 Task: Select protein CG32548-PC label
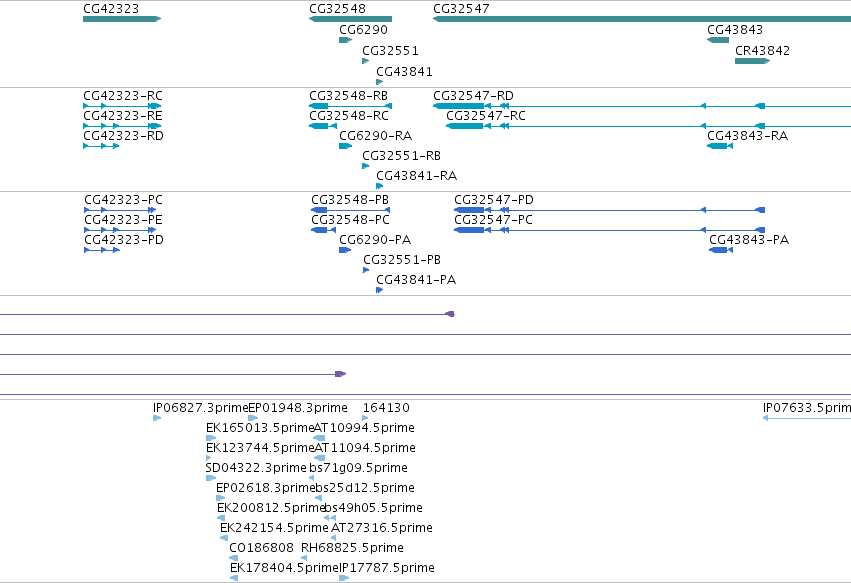[350, 220]
